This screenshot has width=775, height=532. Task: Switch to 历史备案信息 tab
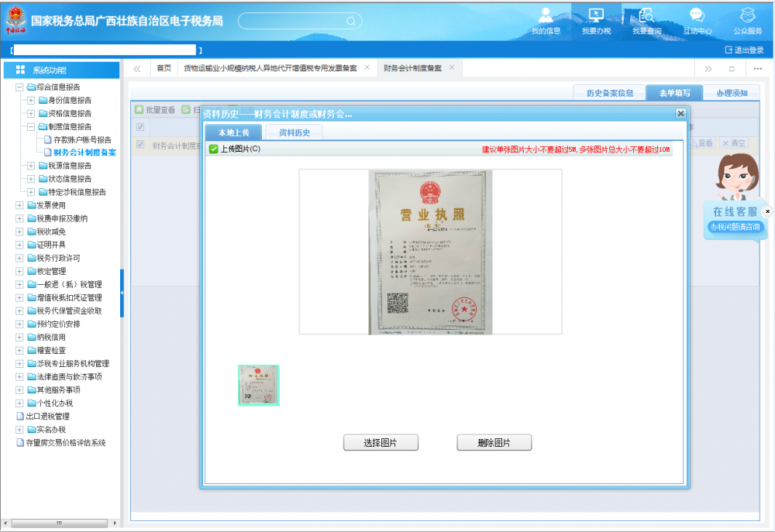pos(609,93)
